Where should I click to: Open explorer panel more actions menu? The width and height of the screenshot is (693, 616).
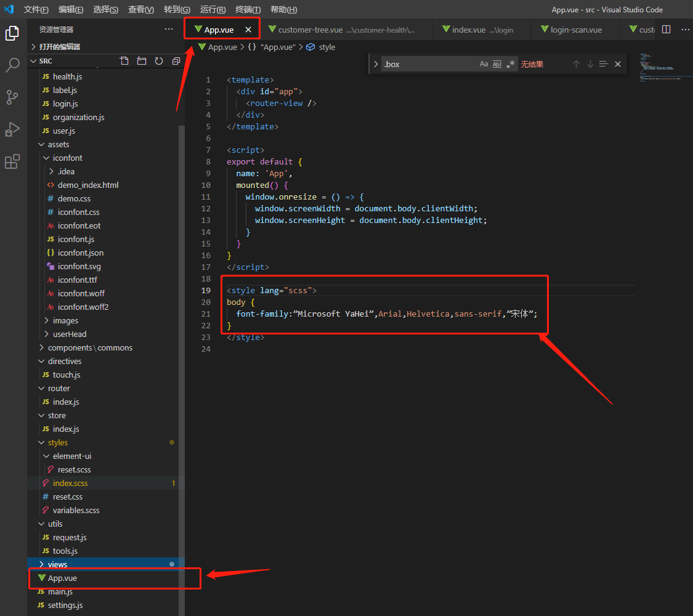click(169, 29)
